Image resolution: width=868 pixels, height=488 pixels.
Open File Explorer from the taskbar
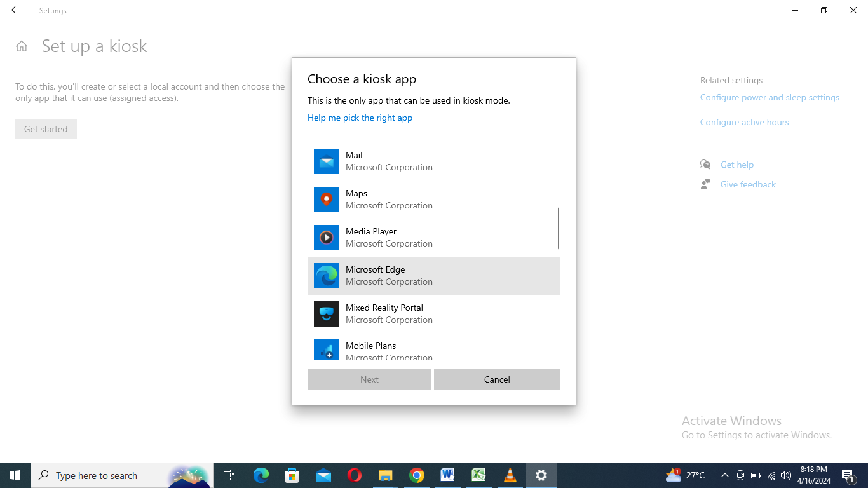click(x=385, y=475)
